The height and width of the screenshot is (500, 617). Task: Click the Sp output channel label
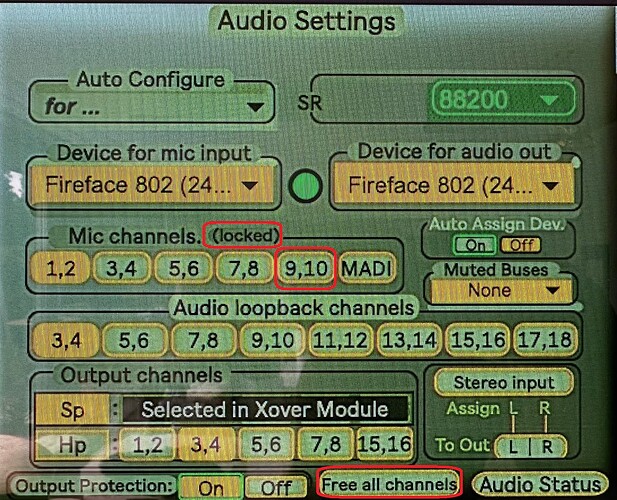click(x=72, y=410)
